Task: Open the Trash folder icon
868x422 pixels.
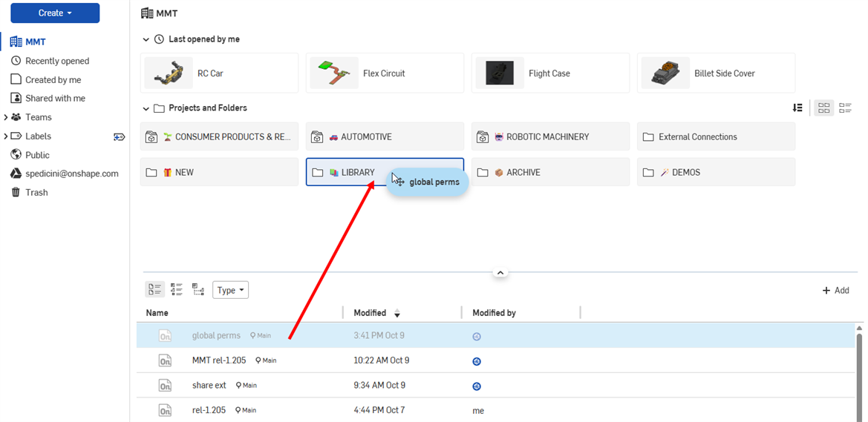Action: coord(16,192)
